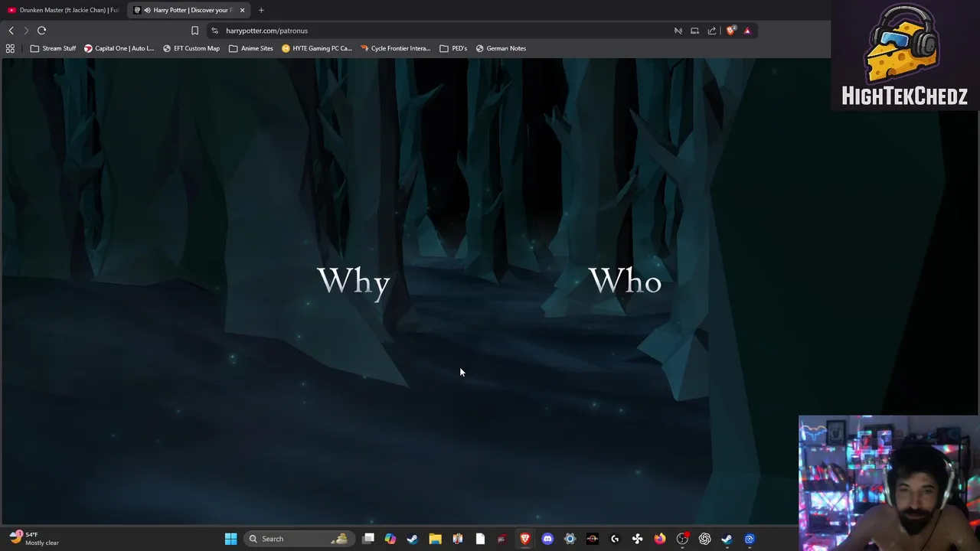Choose the "Why" answer option

(x=354, y=282)
